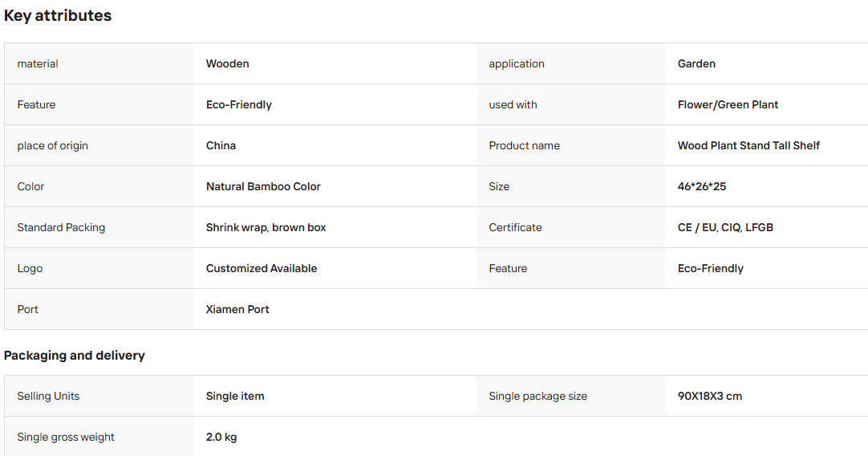Image resolution: width=868 pixels, height=456 pixels.
Task: Click the Natural Bamboo Color value
Action: (x=263, y=187)
